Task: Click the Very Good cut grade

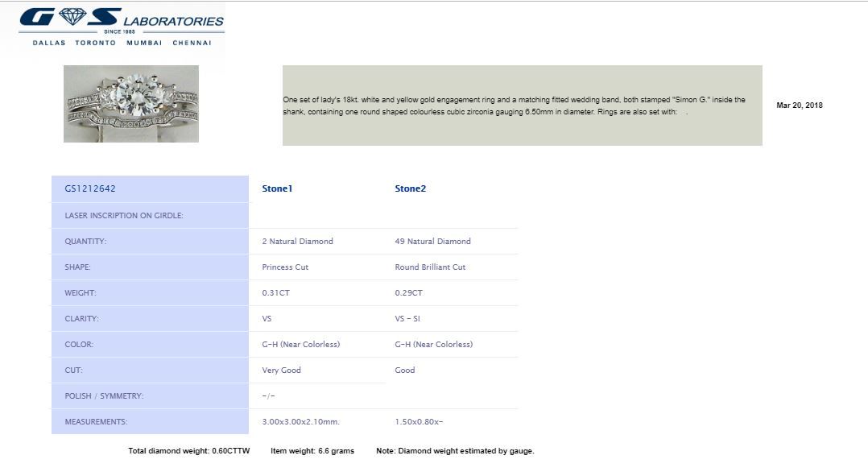Action: 281,371
